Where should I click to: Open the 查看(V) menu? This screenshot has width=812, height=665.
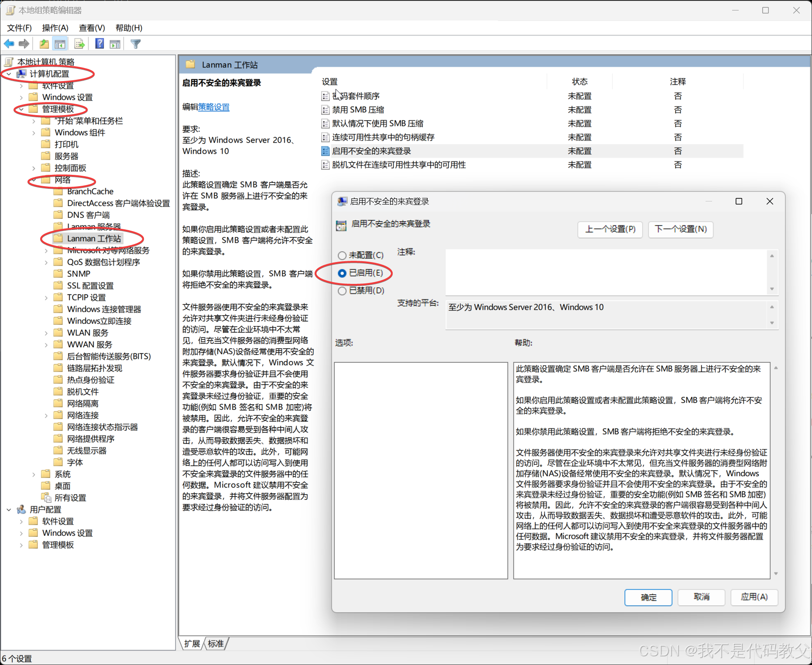[92, 28]
